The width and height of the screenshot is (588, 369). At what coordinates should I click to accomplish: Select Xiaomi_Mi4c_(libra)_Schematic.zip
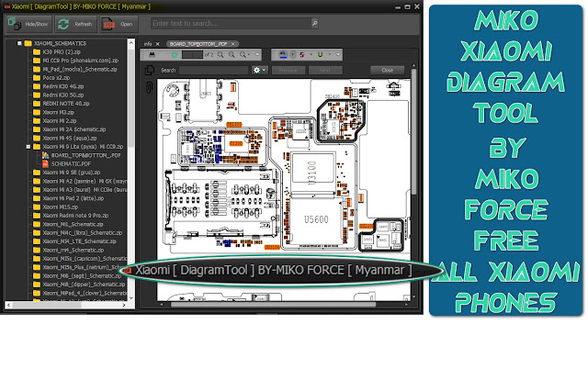coord(82,233)
